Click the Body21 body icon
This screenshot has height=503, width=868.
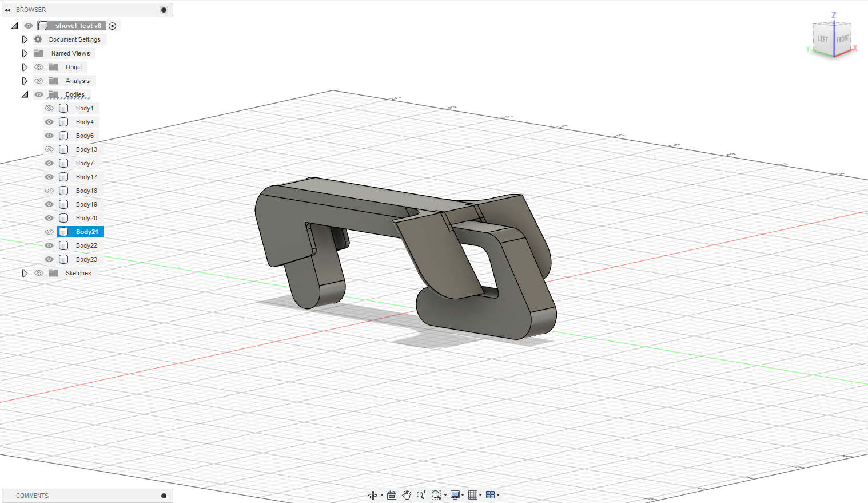pyautogui.click(x=63, y=232)
